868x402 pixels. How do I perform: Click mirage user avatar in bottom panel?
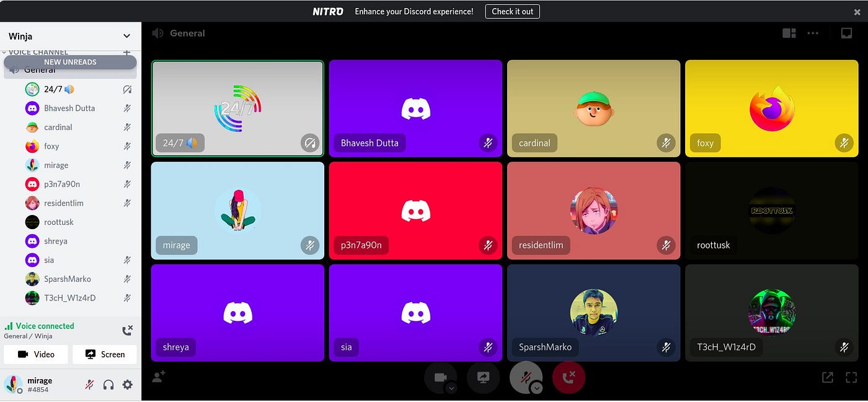14,384
